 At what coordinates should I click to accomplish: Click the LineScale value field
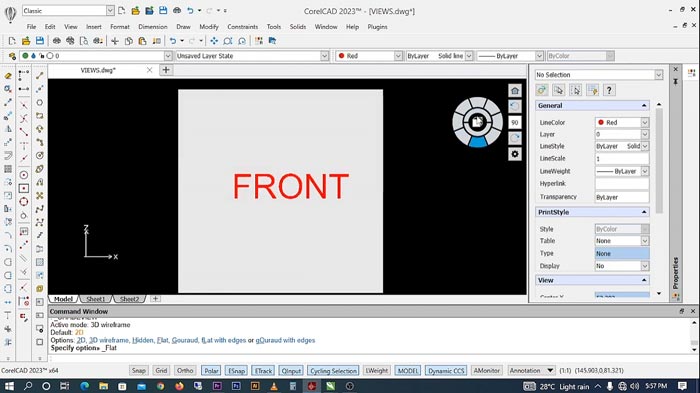point(622,159)
